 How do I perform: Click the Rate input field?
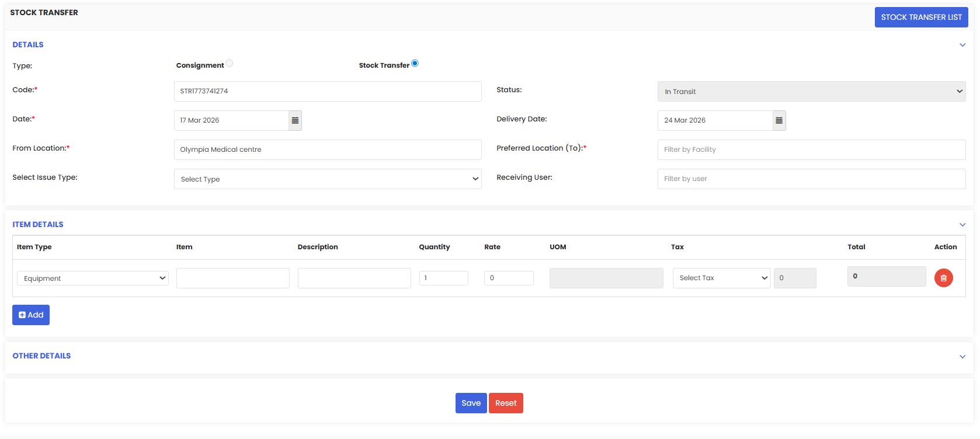pos(509,278)
